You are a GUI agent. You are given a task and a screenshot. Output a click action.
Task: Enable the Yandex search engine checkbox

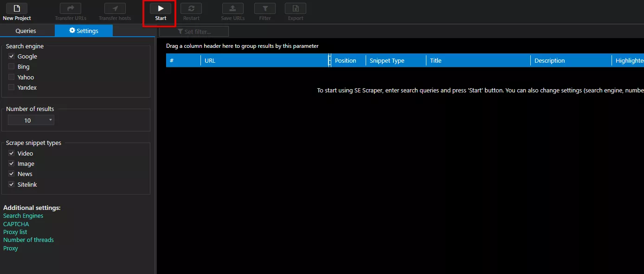click(12, 87)
